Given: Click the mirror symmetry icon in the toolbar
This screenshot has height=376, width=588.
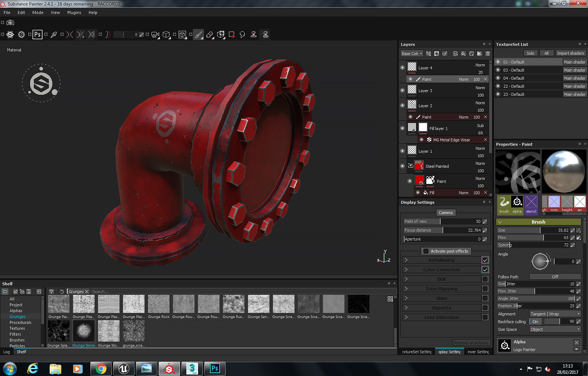Looking at the screenshot, I should (70, 35).
